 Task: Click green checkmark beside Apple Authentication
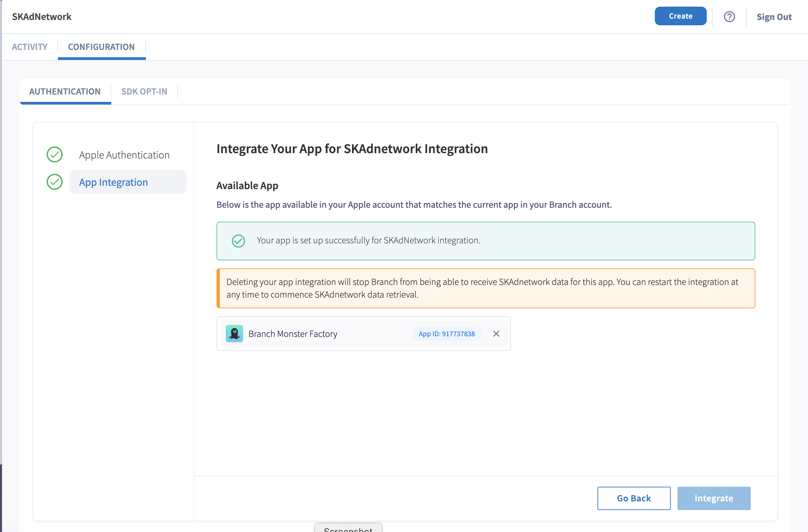tap(54, 155)
